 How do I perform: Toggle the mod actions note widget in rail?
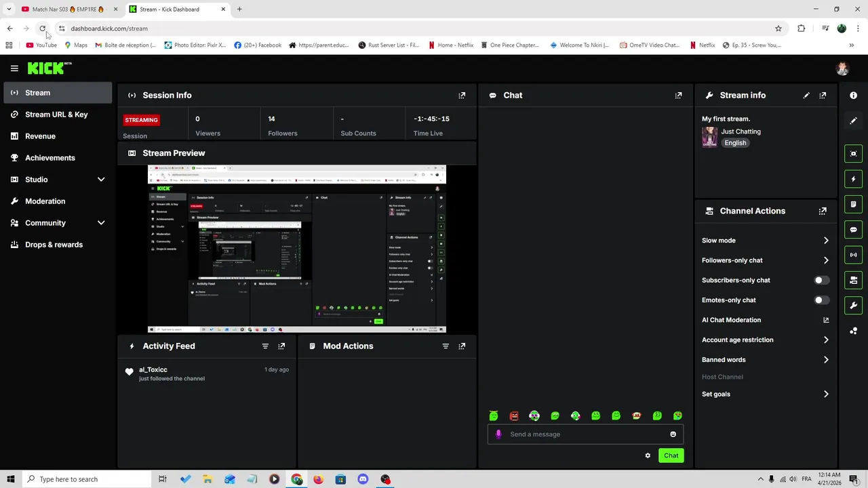click(x=853, y=204)
